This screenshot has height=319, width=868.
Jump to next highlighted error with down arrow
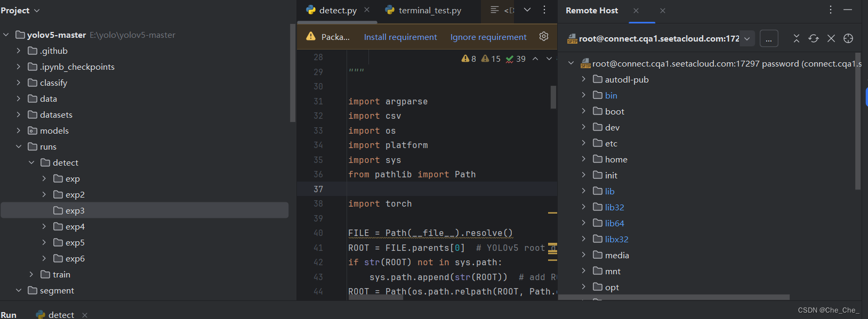tap(549, 59)
